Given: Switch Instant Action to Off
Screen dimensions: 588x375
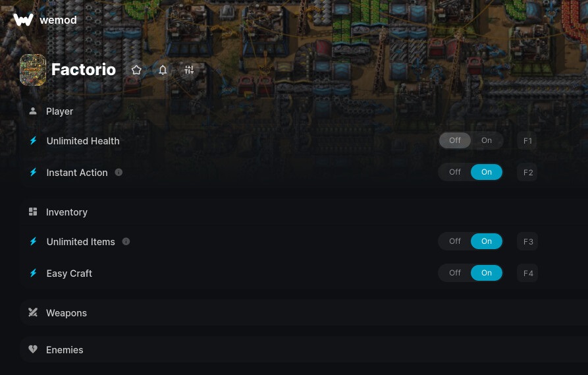Looking at the screenshot, I should [455, 172].
